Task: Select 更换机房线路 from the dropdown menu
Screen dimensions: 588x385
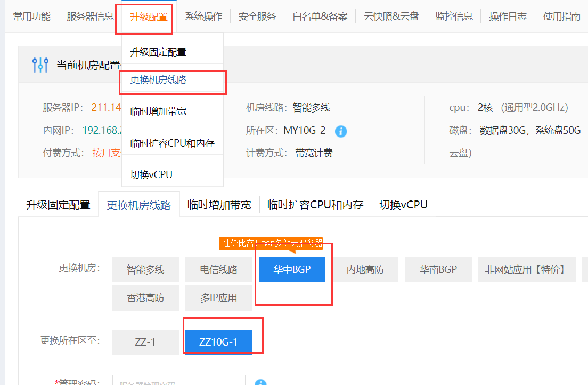Action: click(x=158, y=80)
